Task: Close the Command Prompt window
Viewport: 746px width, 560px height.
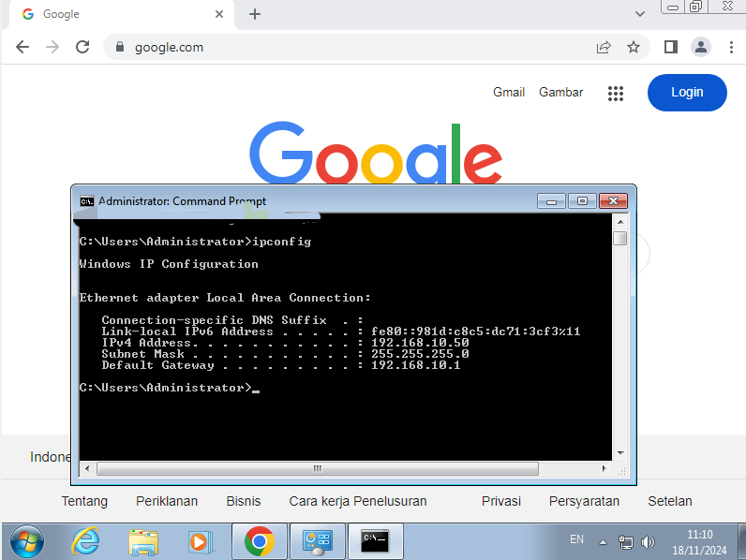Action: click(613, 201)
